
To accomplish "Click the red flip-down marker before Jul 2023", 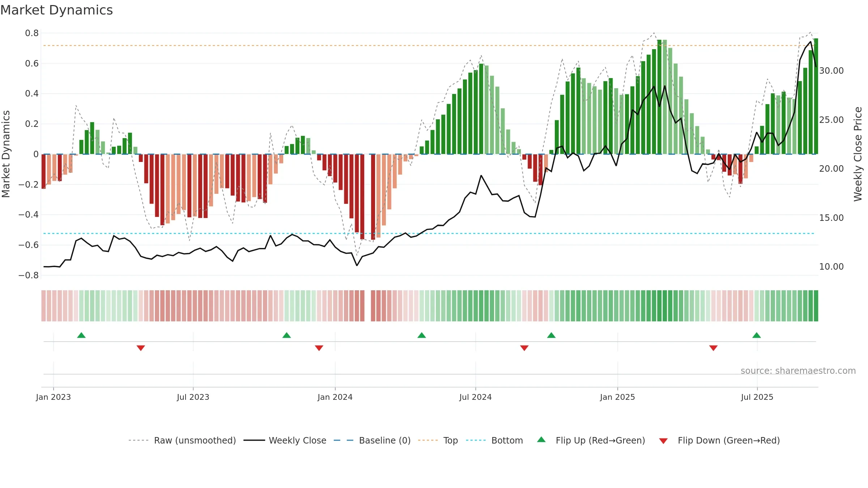I will pos(141,348).
